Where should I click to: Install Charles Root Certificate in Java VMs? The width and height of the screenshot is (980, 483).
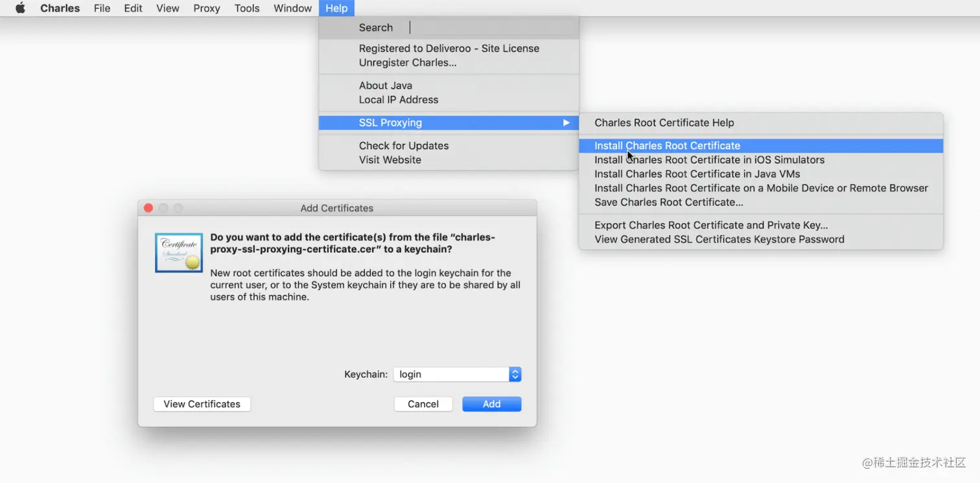[761, 174]
